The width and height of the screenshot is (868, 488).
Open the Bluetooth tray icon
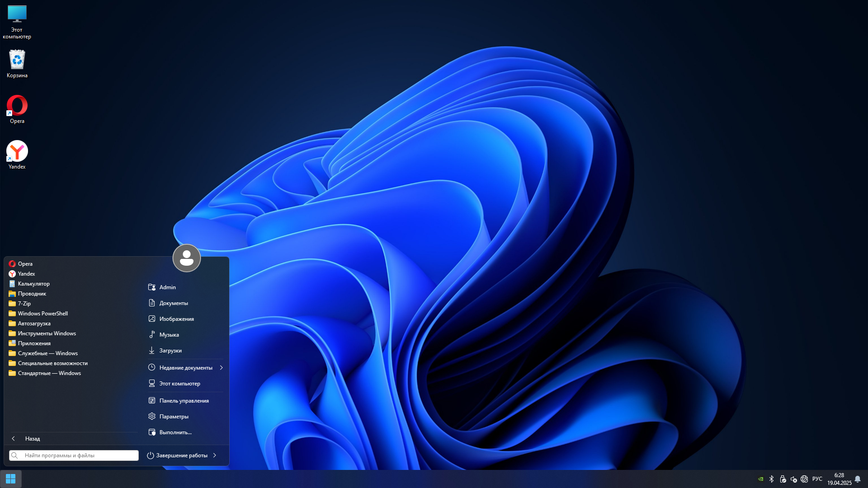coord(772,479)
